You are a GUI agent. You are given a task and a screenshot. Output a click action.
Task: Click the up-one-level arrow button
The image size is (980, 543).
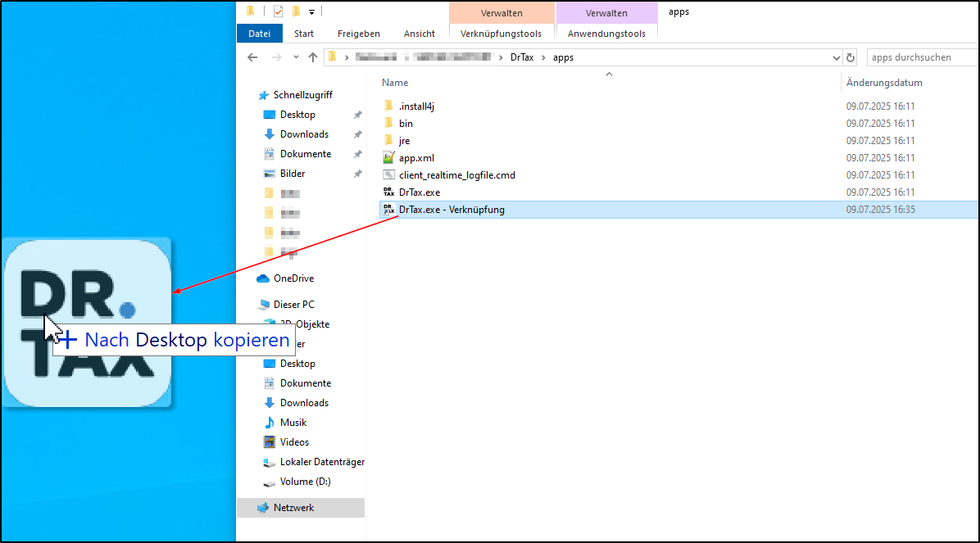tap(312, 57)
